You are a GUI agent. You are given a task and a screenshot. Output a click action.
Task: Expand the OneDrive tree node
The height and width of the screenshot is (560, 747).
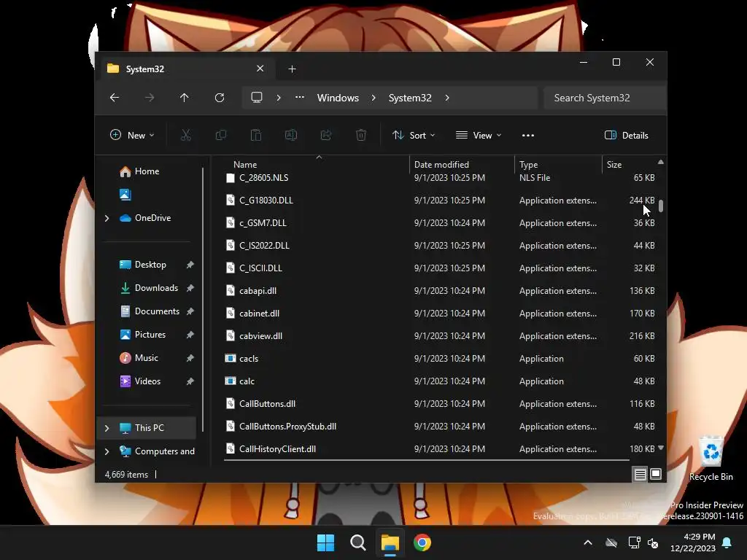[107, 217]
